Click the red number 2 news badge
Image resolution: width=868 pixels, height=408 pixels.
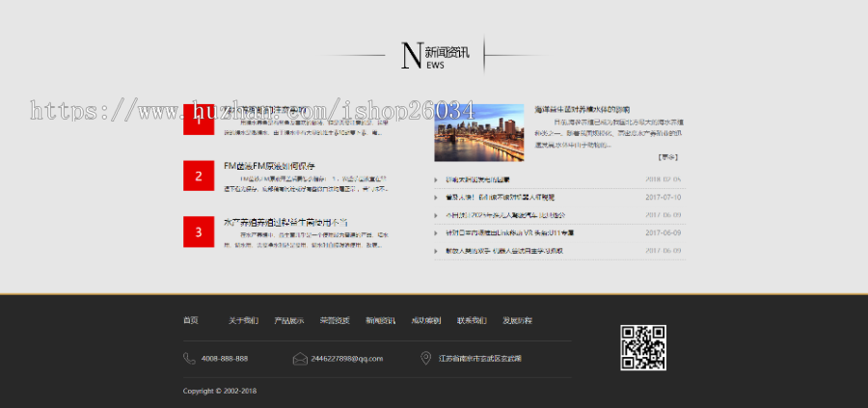click(x=198, y=176)
